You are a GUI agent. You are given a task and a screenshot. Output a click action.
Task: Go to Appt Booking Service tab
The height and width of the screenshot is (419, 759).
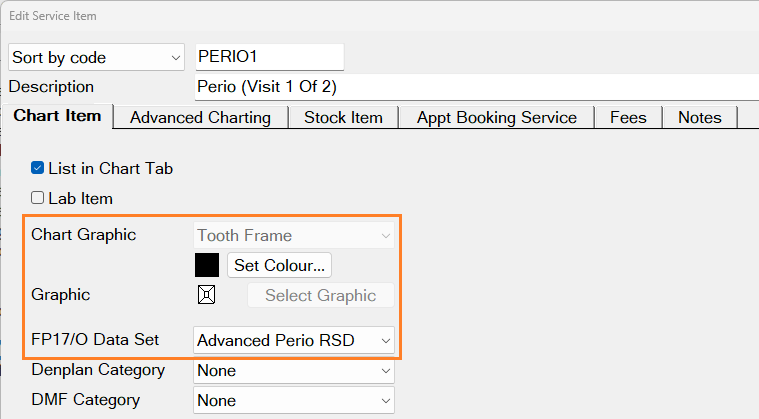coord(497,117)
